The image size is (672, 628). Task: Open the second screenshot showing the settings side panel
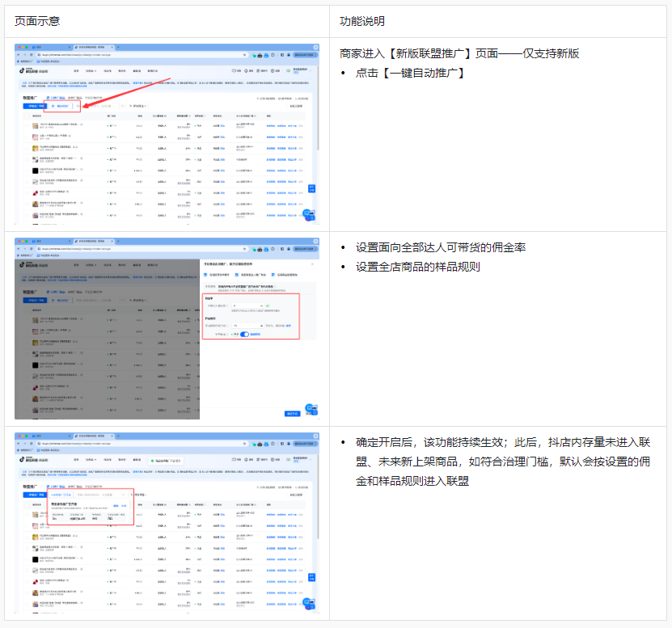pos(167,329)
